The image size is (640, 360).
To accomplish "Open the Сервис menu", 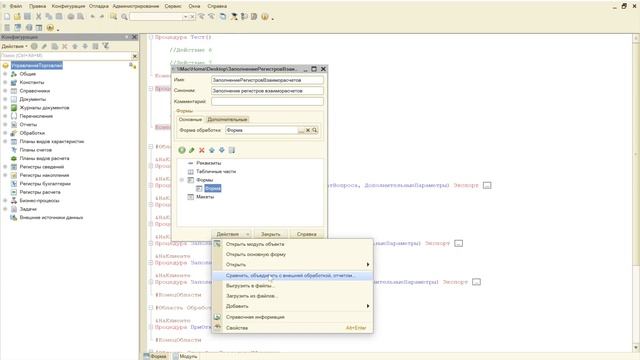I will 173,6.
